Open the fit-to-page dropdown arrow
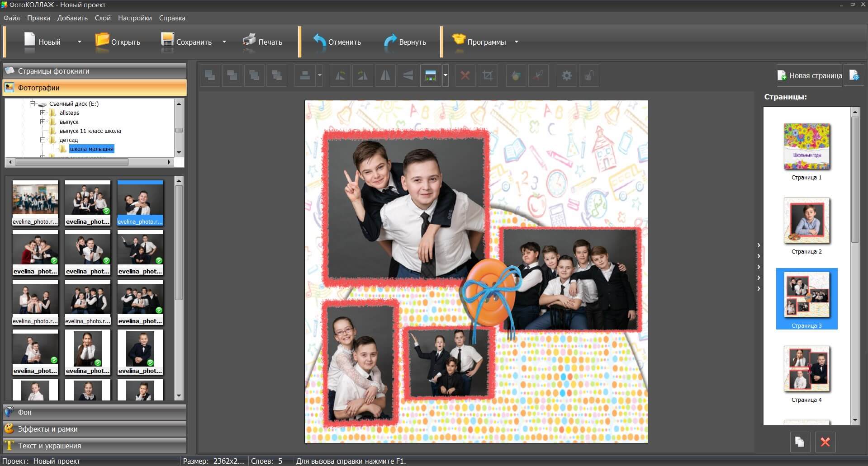Viewport: 868px width, 466px height. tap(446, 75)
